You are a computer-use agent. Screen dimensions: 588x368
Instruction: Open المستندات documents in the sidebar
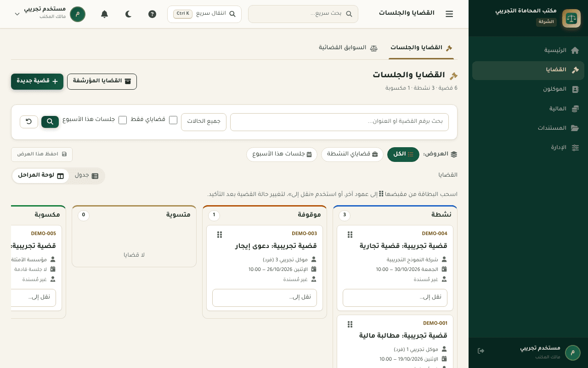(x=528, y=128)
